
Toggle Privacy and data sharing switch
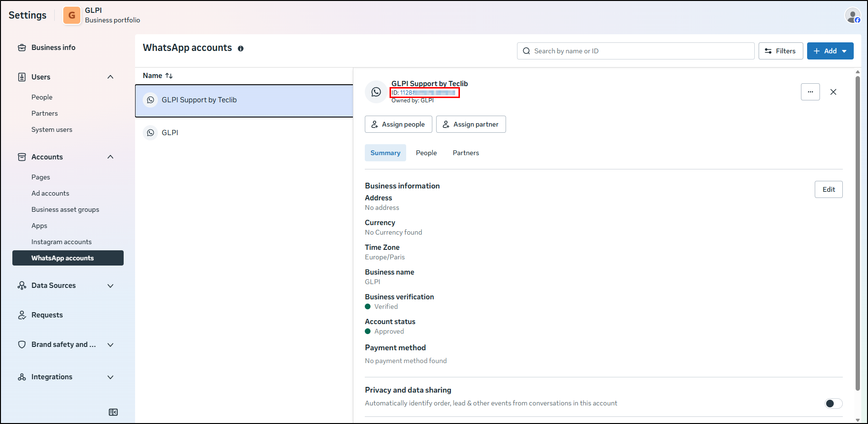pyautogui.click(x=833, y=404)
